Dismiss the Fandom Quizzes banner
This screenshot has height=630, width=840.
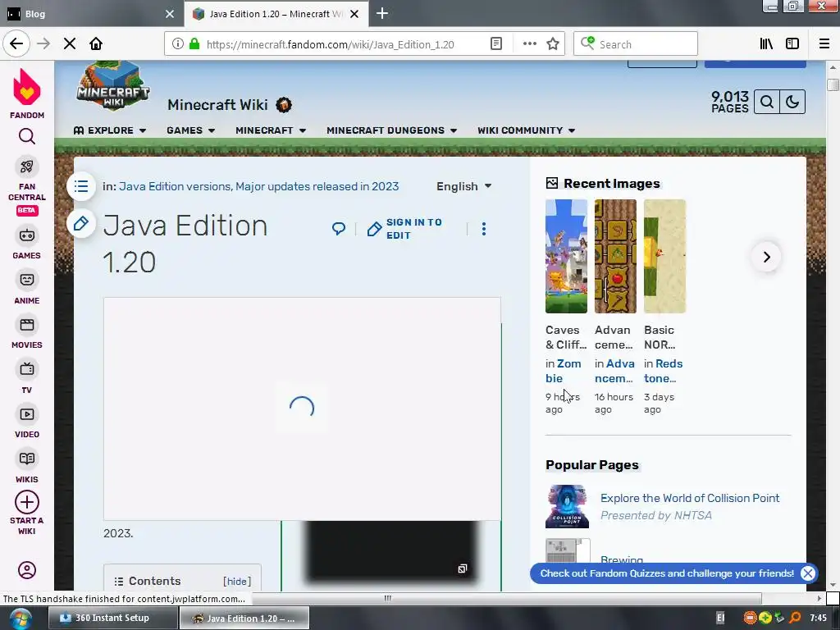coord(808,573)
